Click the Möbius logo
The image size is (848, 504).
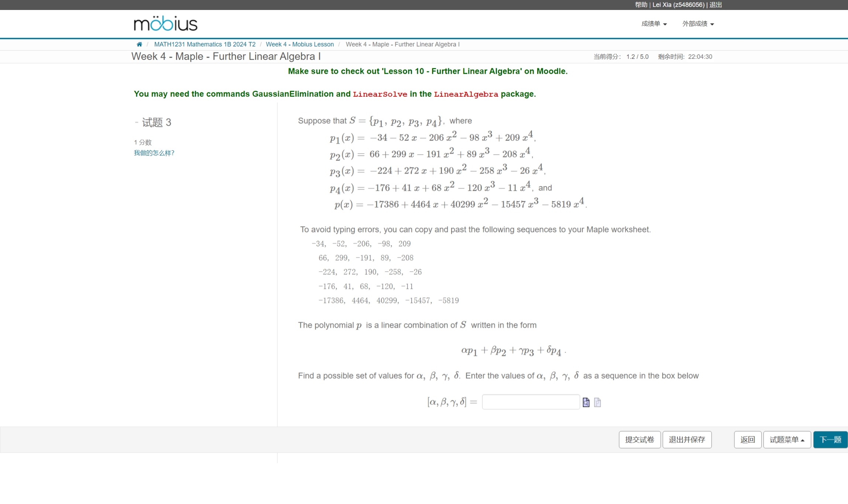(x=165, y=23)
